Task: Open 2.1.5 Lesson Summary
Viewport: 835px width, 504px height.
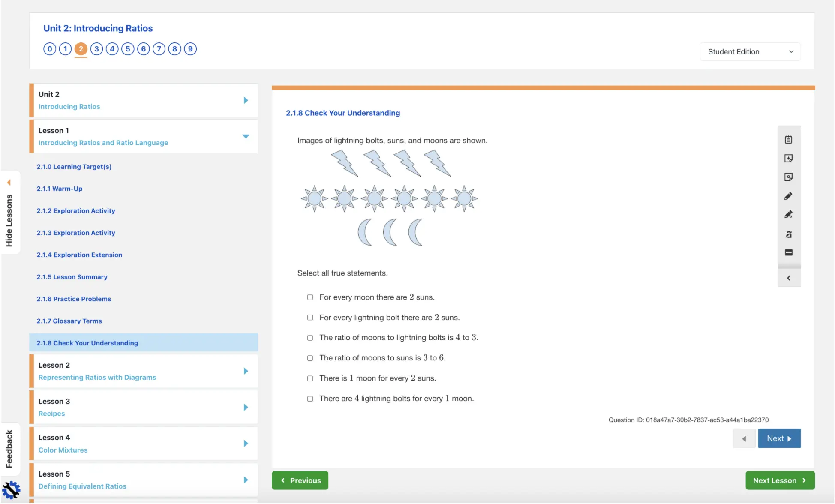Action: [72, 277]
